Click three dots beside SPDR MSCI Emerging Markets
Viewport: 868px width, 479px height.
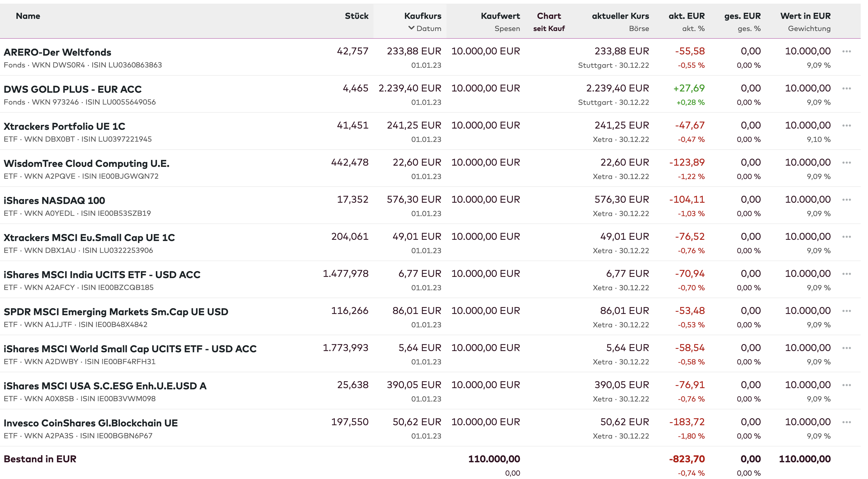click(846, 311)
